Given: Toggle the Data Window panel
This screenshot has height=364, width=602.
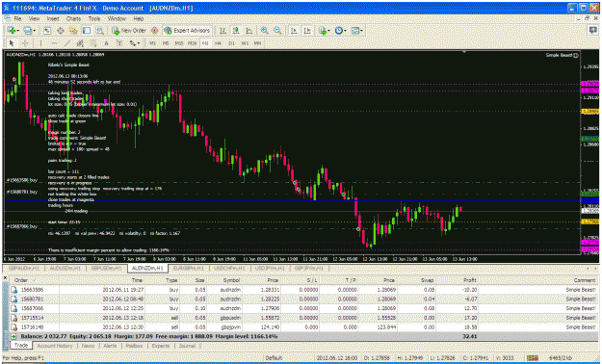Looking at the screenshot, I should [61, 31].
